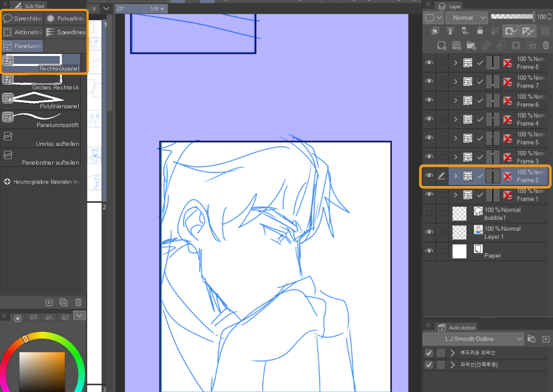This screenshot has width=553, height=392.
Task: Hide the Paper layer
Action: click(x=429, y=251)
